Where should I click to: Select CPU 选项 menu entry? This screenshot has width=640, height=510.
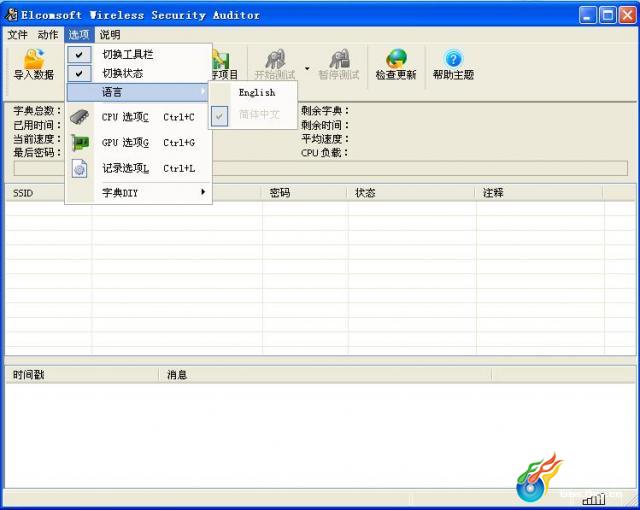point(138,117)
